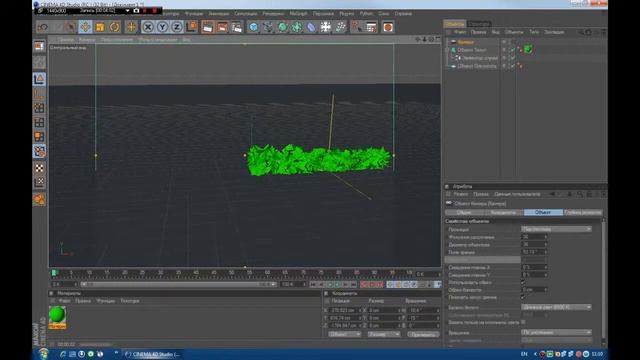This screenshot has height=360, width=640.
Task: Toggle the green checkmark of the second object row
Action: tap(513, 50)
